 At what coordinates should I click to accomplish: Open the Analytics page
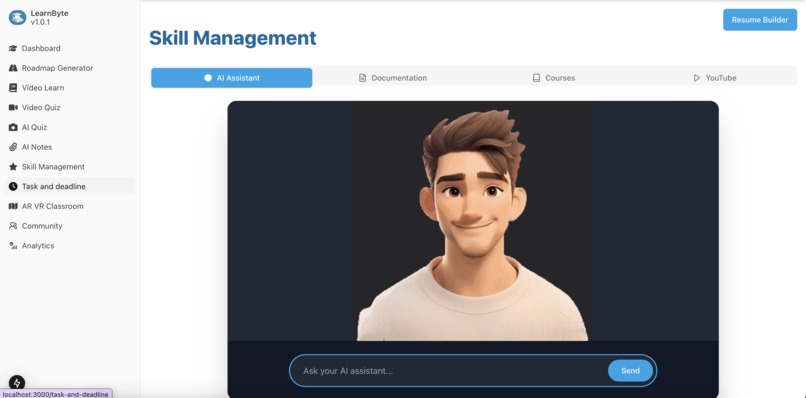[x=70, y=246]
